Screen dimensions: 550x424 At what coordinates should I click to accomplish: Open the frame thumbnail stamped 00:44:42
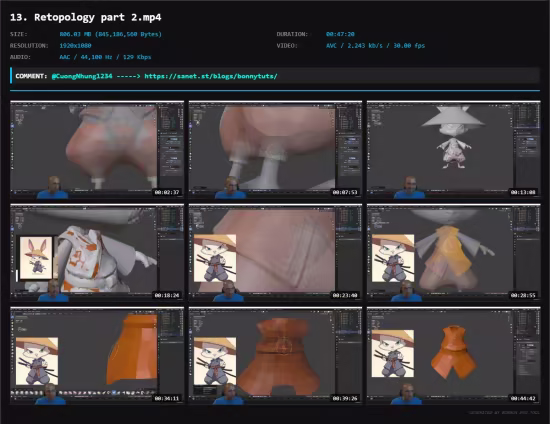tap(454, 356)
